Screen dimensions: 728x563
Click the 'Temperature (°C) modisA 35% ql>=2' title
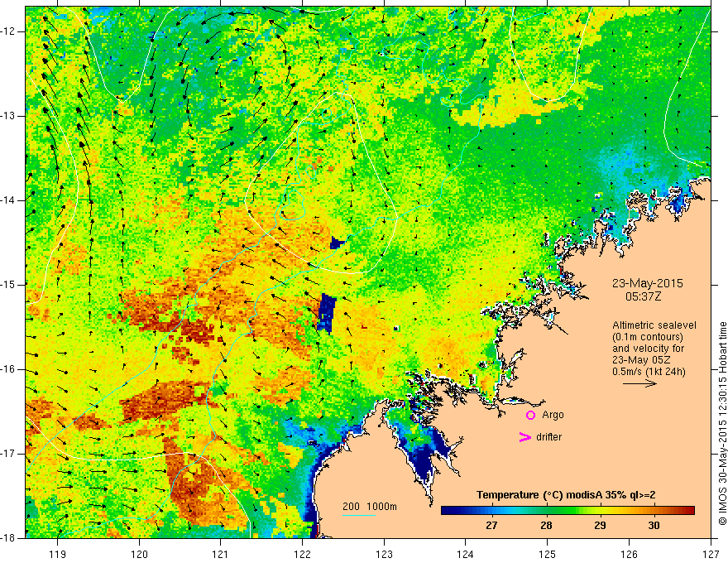click(566, 495)
